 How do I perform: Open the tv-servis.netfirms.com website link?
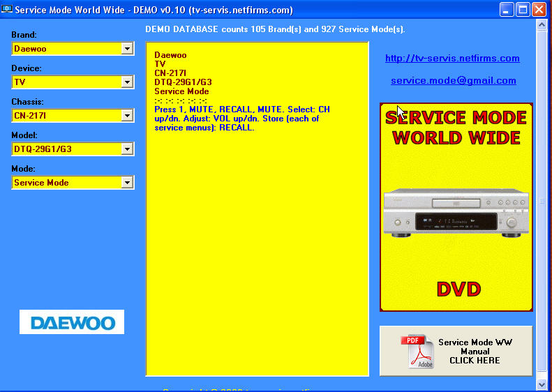pos(452,59)
